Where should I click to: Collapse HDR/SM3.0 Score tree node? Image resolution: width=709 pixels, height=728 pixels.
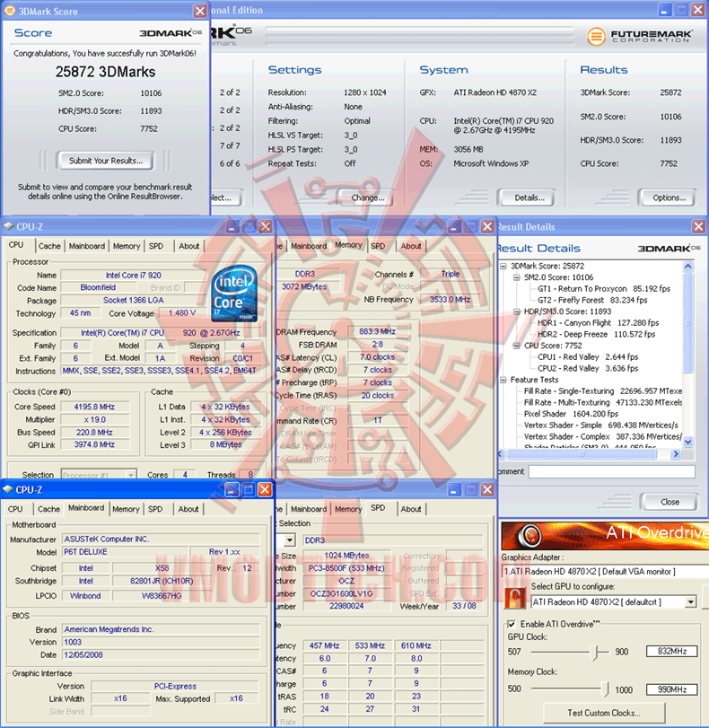516,311
